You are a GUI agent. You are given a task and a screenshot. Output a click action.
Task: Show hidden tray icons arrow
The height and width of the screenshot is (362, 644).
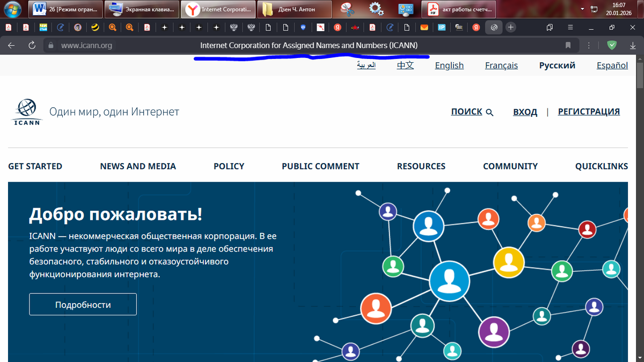pyautogui.click(x=583, y=9)
